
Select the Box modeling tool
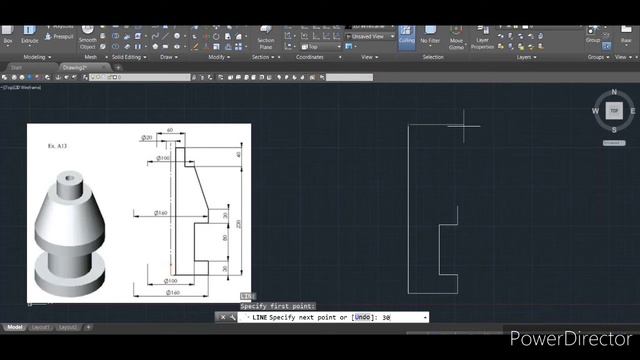[x=7, y=35]
